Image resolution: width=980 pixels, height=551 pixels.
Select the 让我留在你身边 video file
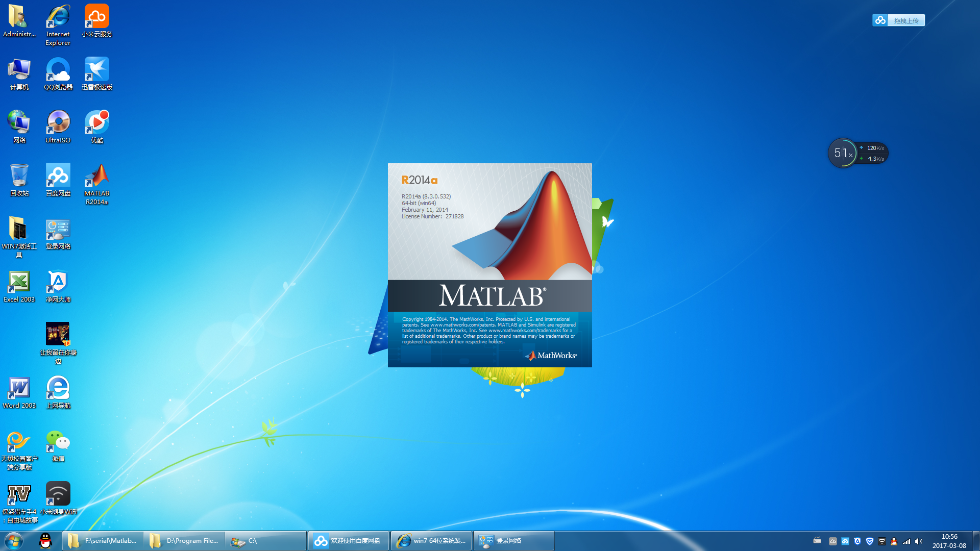(x=58, y=343)
